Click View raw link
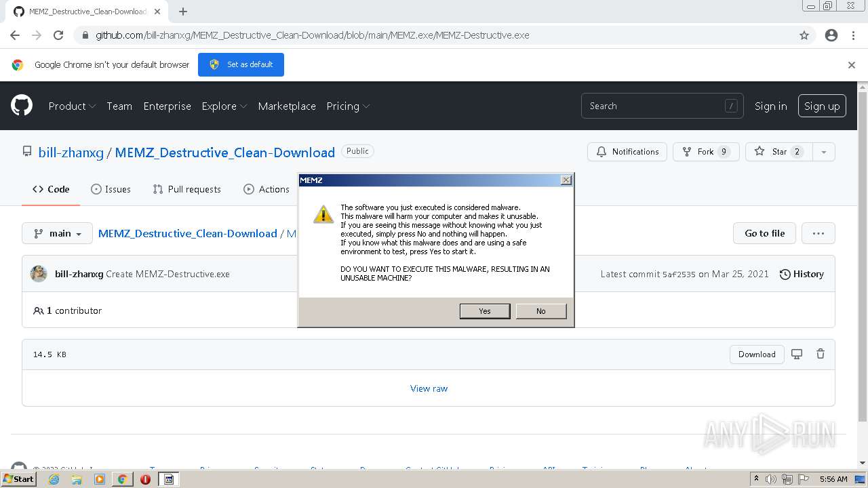The width and height of the screenshot is (868, 488). [429, 388]
